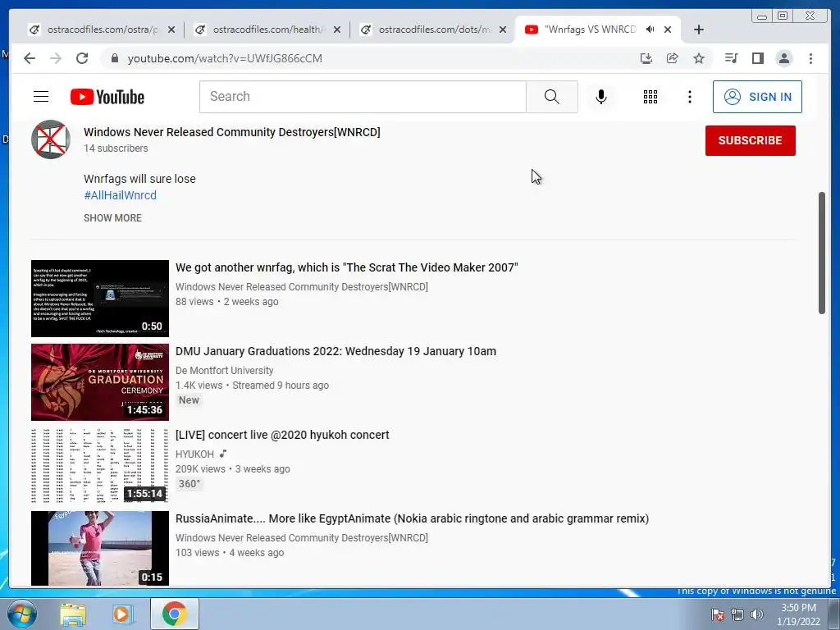
Task: Switch to the ostracodfiles.com/ostra tab
Action: [x=102, y=30]
